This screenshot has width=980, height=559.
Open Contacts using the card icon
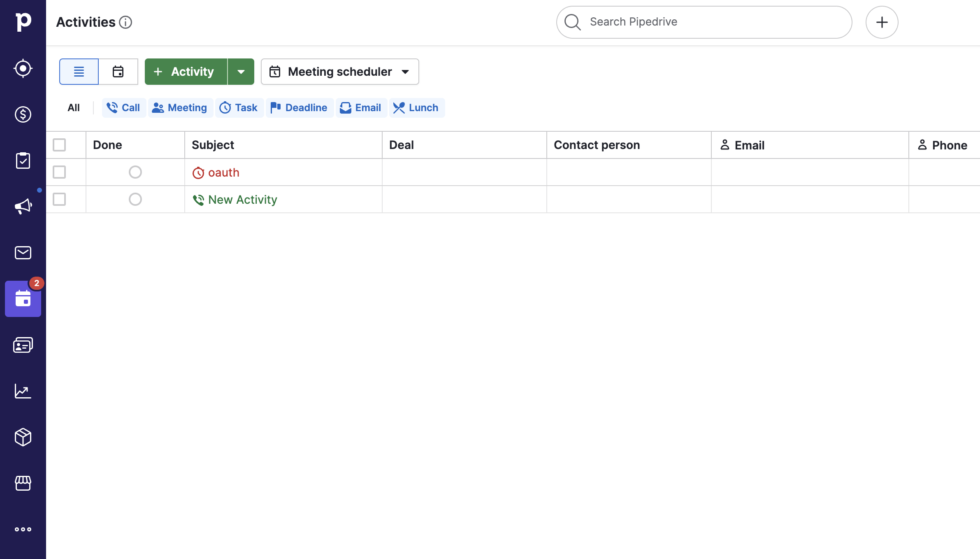pyautogui.click(x=23, y=345)
